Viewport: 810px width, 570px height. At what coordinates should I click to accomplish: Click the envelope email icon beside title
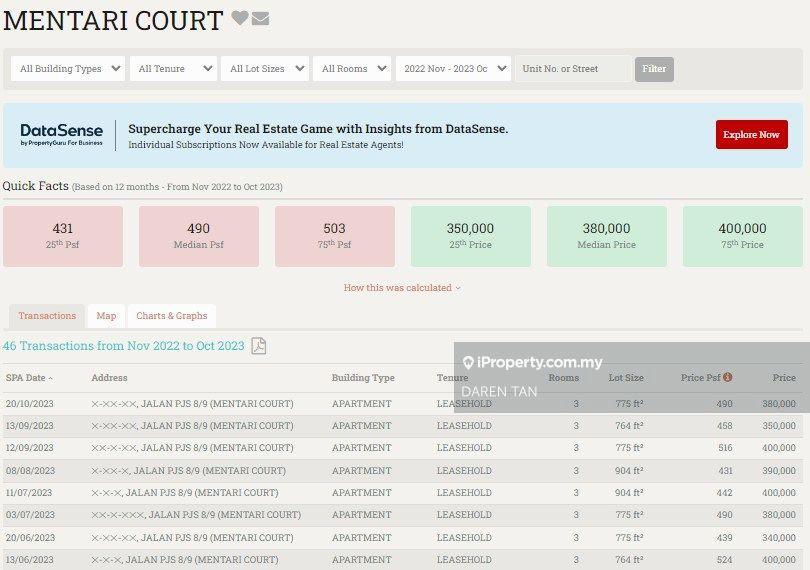tap(260, 19)
